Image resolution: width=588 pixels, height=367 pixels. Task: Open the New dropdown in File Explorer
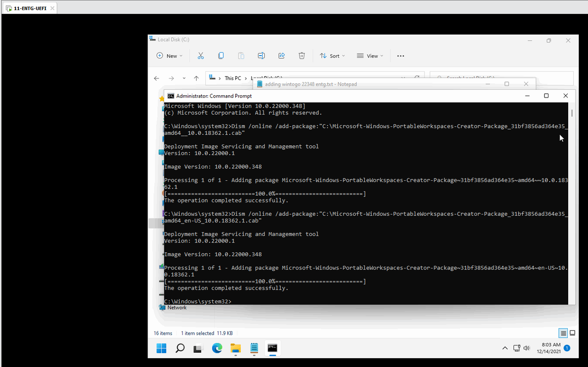[170, 56]
